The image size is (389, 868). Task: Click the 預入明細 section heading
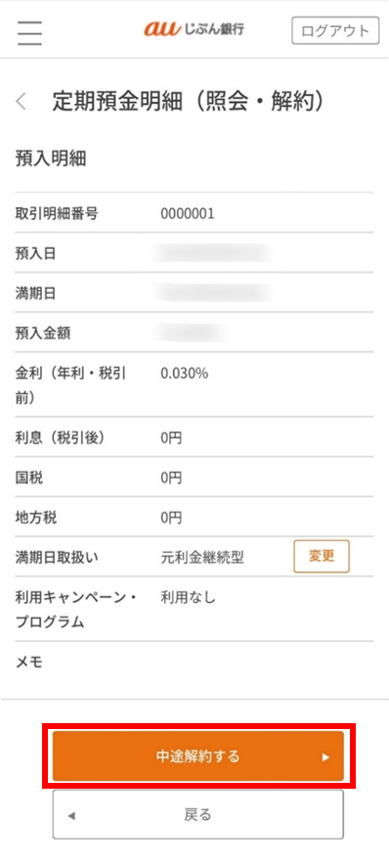(x=51, y=160)
